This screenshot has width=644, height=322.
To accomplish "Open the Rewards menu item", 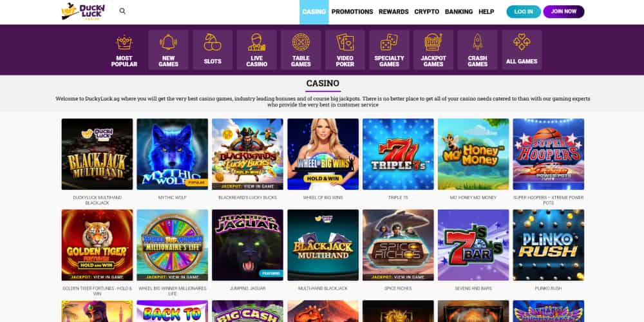I will 393,12.
